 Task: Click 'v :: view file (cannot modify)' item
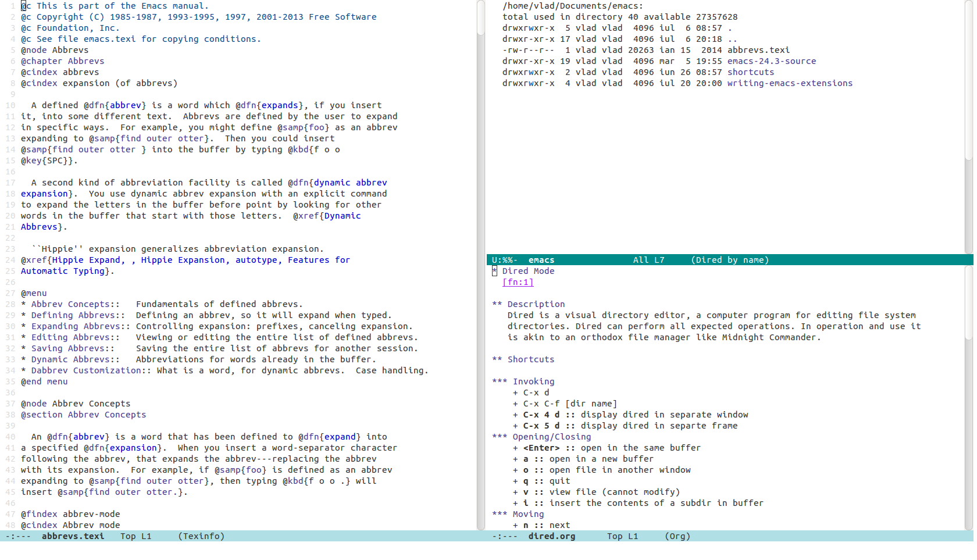(x=596, y=492)
